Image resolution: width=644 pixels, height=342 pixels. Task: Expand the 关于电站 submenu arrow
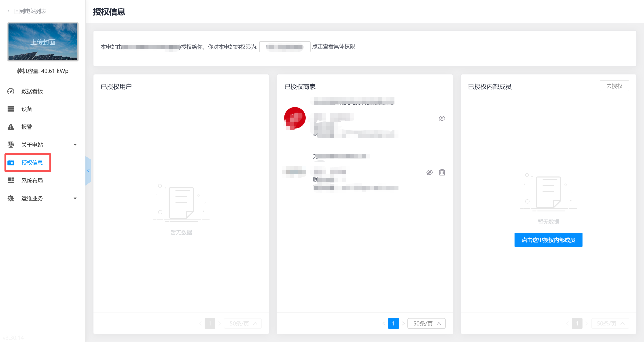75,145
